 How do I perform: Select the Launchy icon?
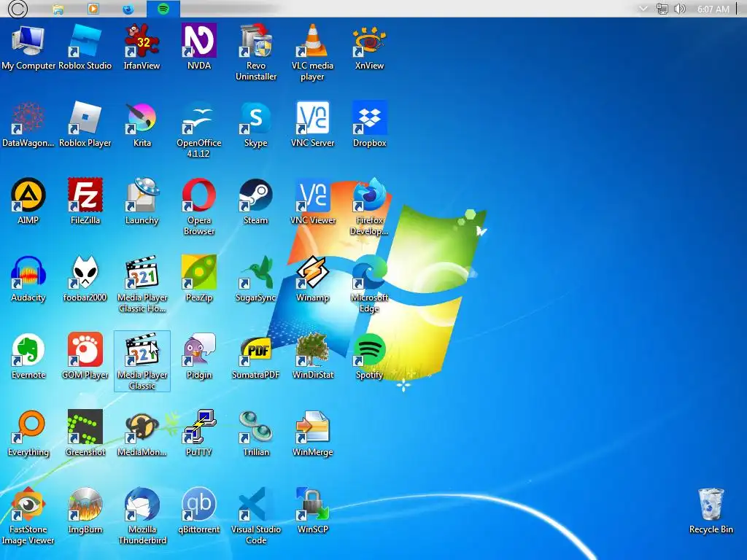pos(142,201)
